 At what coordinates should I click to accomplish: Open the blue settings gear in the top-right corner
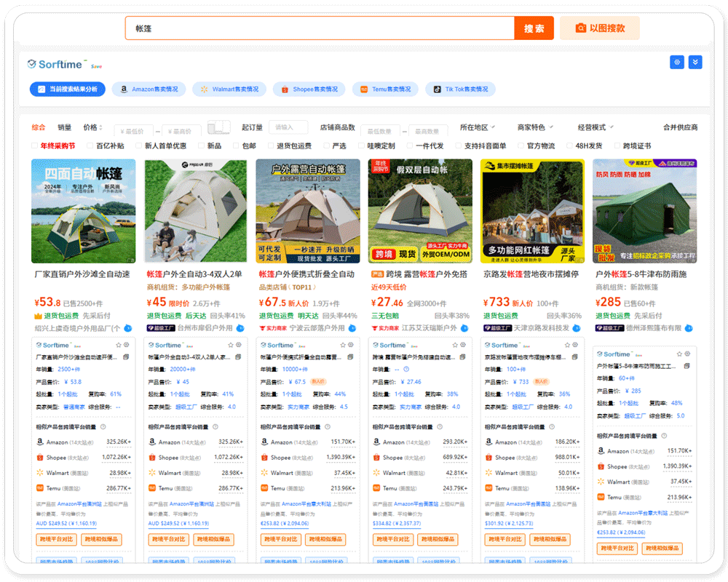pos(677,63)
